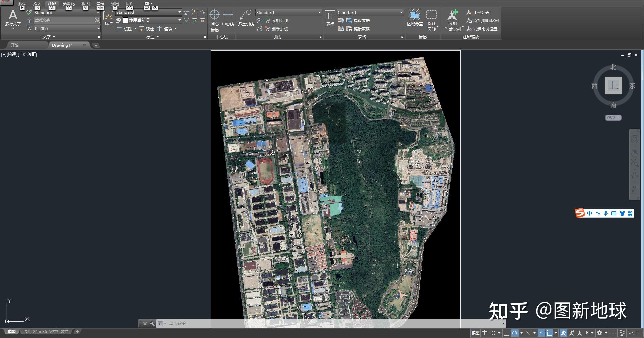
Task: Open the customization menu icon in status bar
Action: coord(639,333)
